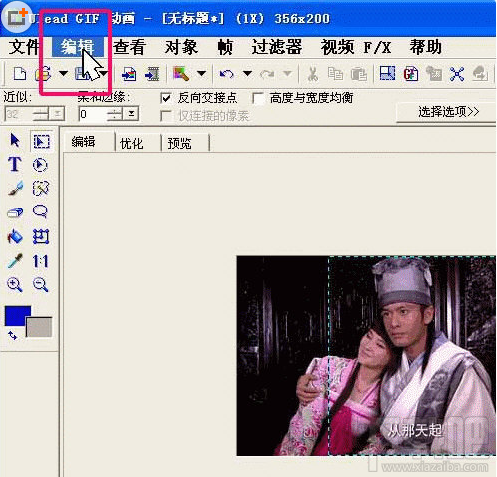
Task: Click the 柔和边缘 spinner arrows
Action: (x=115, y=114)
